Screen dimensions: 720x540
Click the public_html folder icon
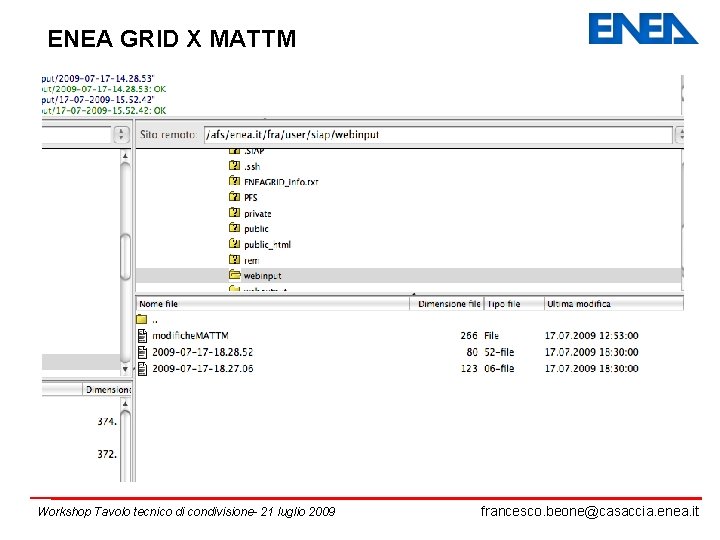(x=234, y=243)
